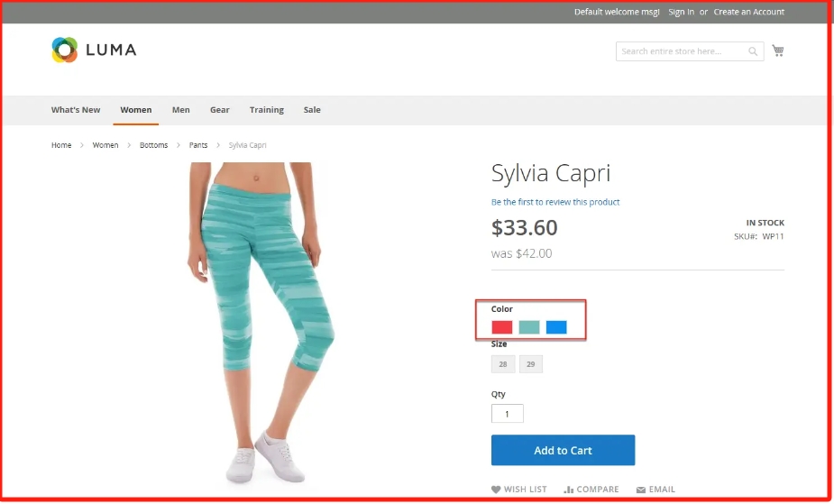This screenshot has height=504, width=834.
Task: Click the Sign In link
Action: tap(682, 12)
